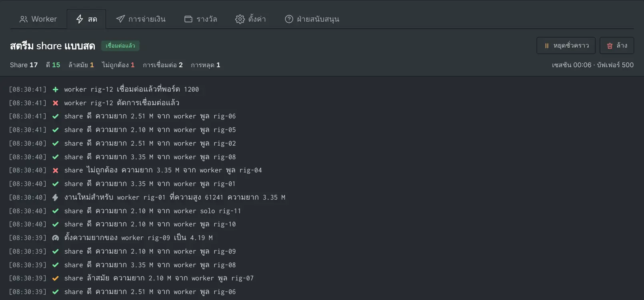Go to the ตั้งค่า settings tab
Image resolution: width=644 pixels, height=300 pixels.
tap(250, 19)
